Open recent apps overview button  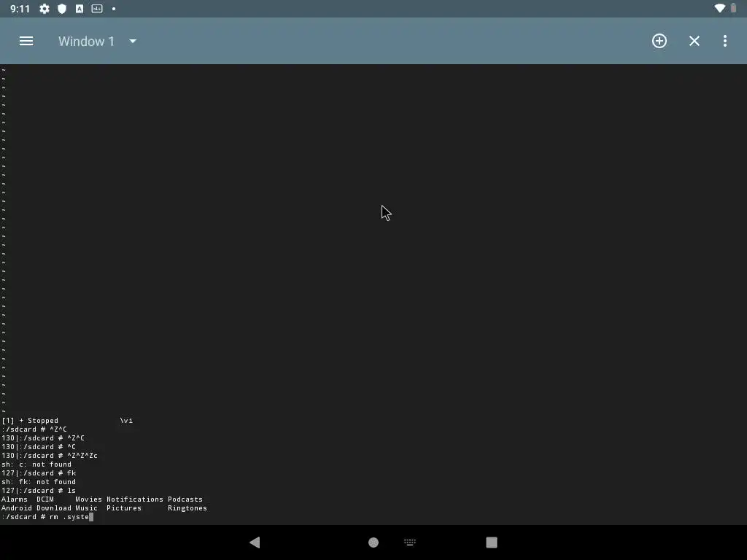(492, 542)
